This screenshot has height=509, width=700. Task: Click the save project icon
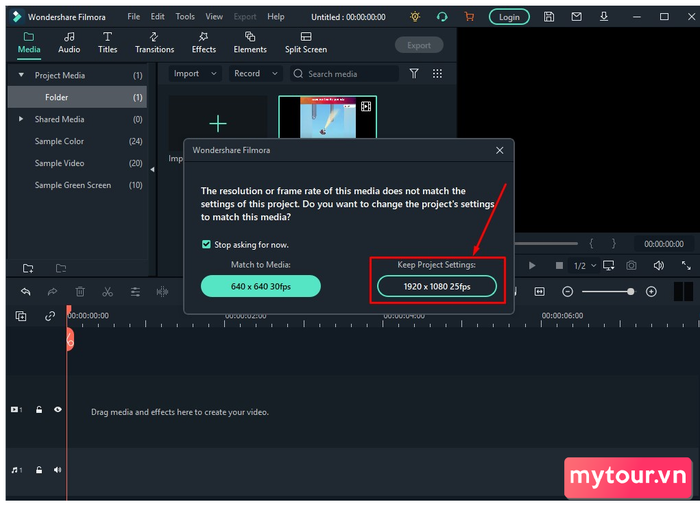point(549,17)
